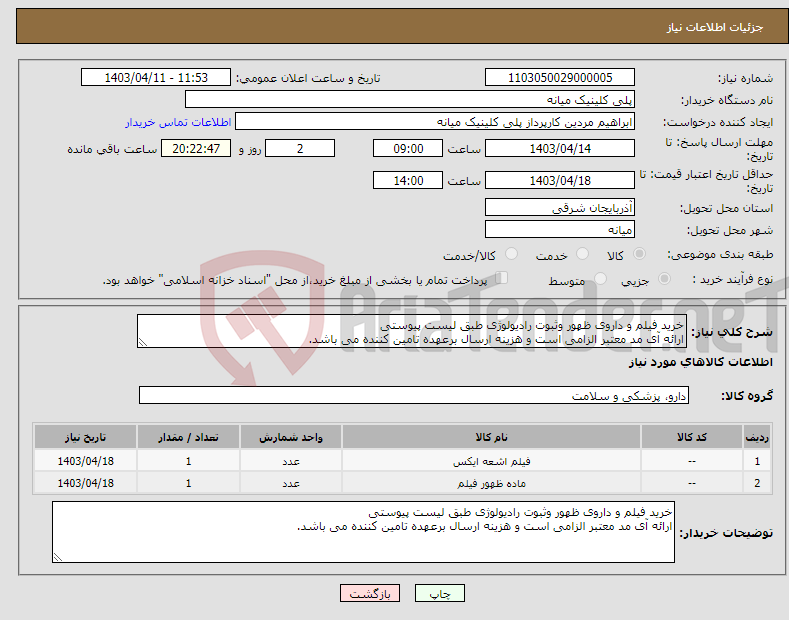789x620 pixels.
Task: Click the شماره نیاز field 1103050029000005
Action: [x=560, y=78]
